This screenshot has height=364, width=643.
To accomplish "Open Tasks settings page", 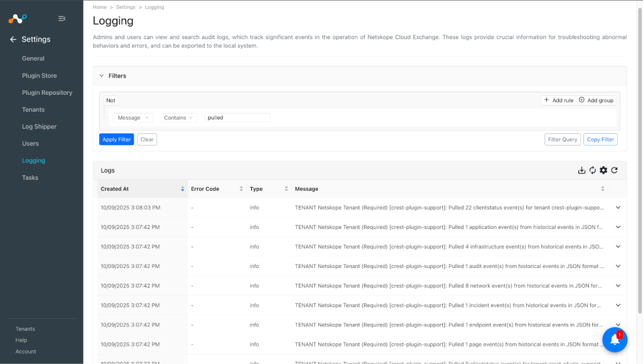I will tap(30, 178).
